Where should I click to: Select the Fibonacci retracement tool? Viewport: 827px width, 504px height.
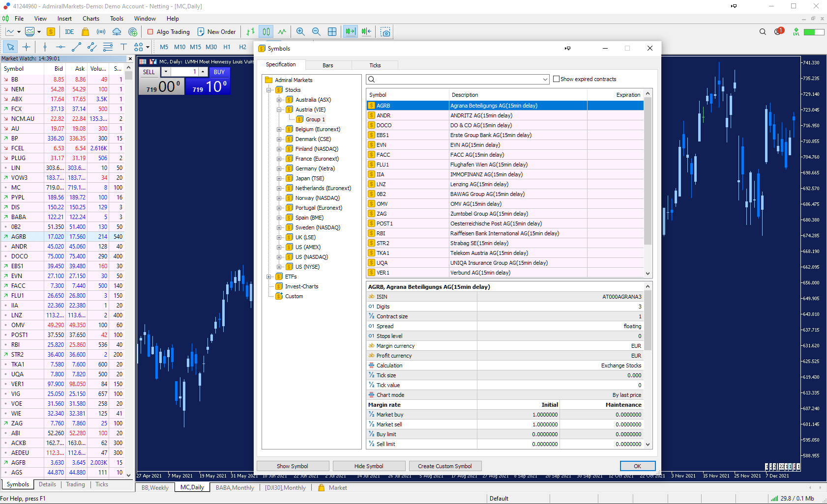click(108, 47)
